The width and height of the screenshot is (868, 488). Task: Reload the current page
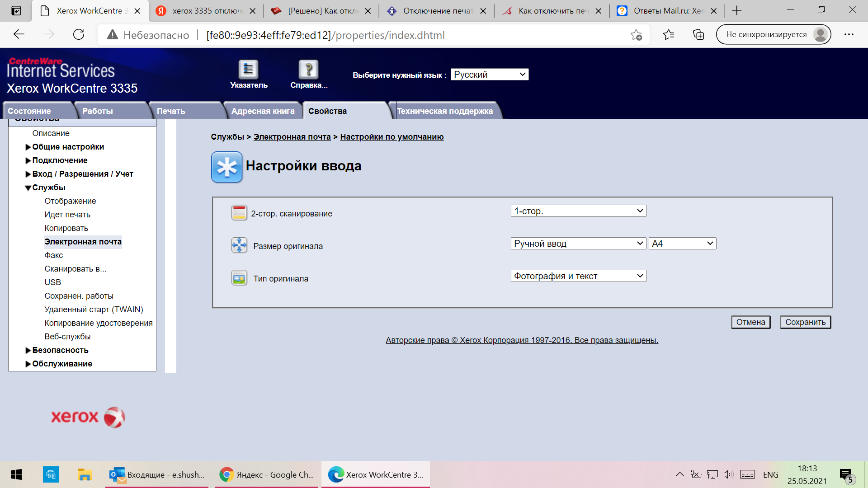click(79, 34)
